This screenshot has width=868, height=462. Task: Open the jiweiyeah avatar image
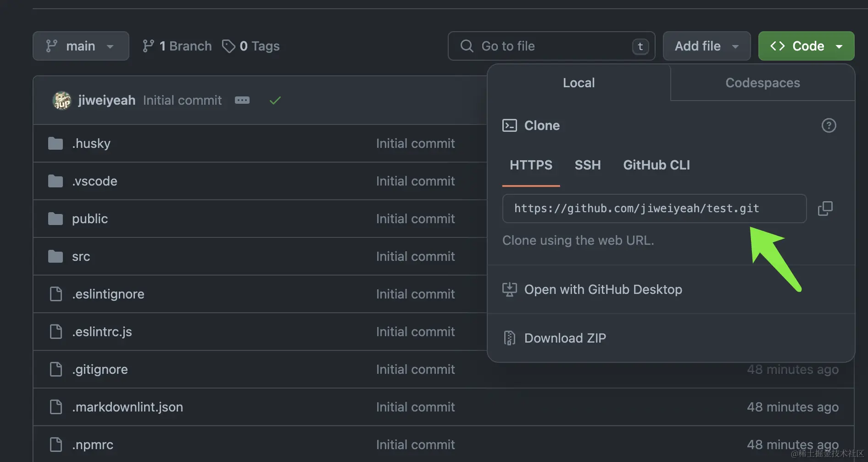tap(62, 100)
